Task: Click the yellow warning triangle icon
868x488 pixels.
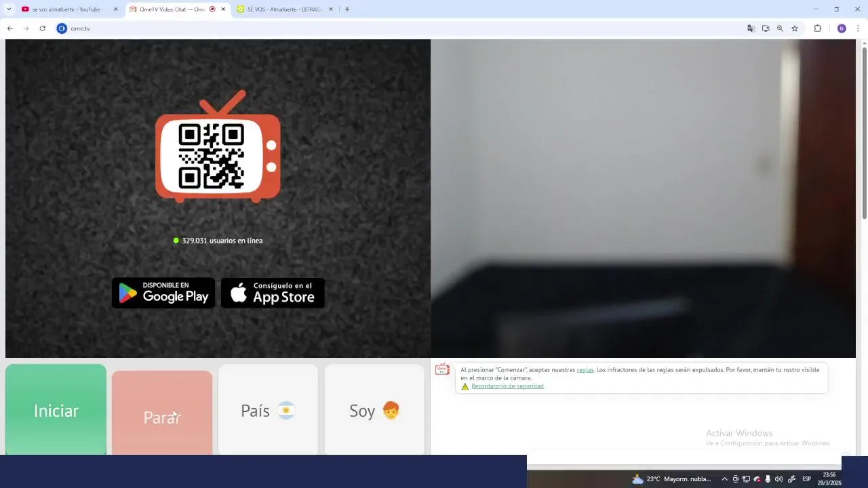Action: tap(465, 386)
